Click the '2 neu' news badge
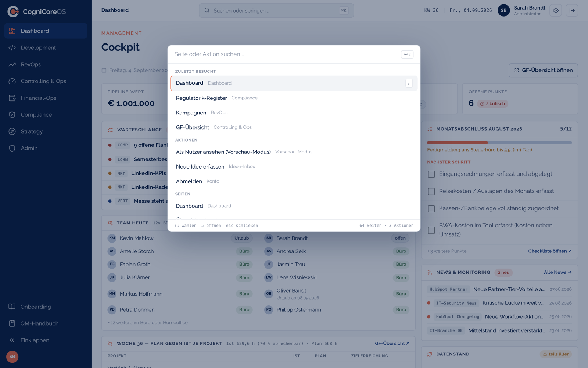 coord(503,273)
